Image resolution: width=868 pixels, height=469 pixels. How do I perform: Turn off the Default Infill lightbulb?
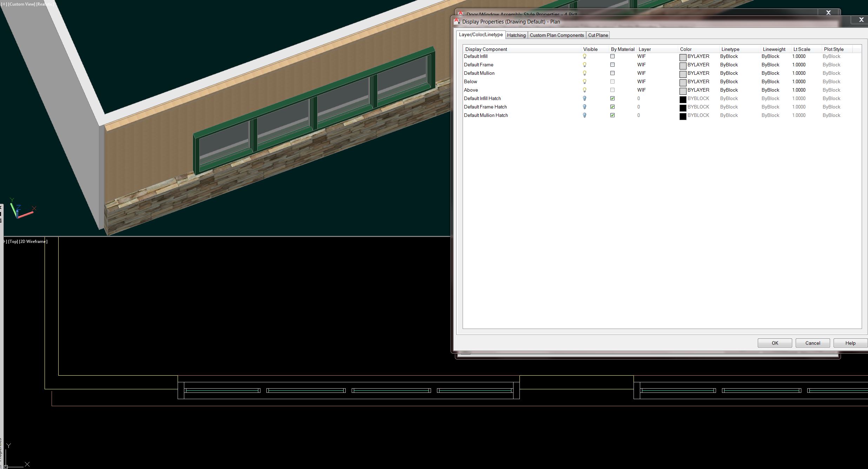[584, 56]
